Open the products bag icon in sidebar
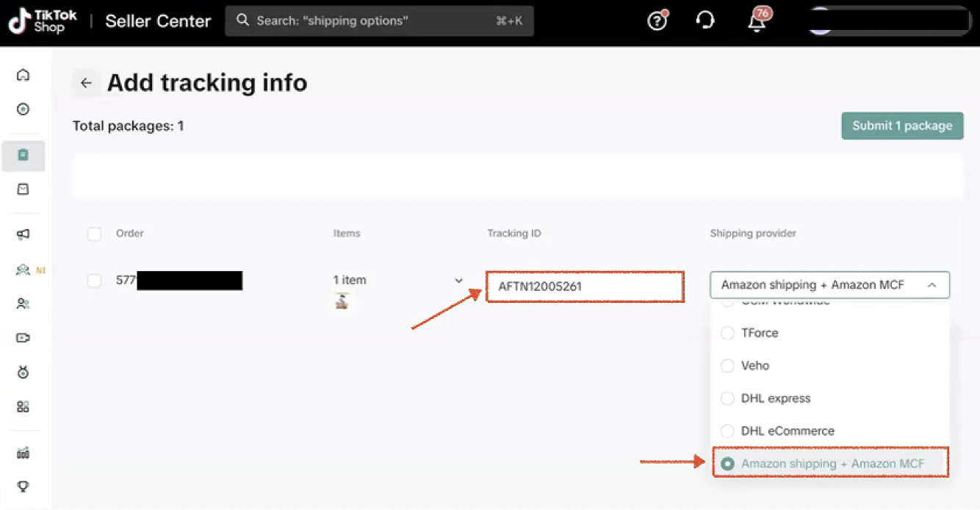Viewport: 980px width, 510px height. (x=24, y=190)
